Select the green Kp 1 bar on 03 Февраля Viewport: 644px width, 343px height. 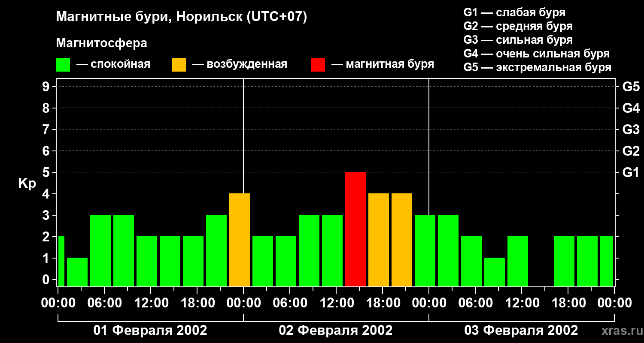click(x=495, y=272)
